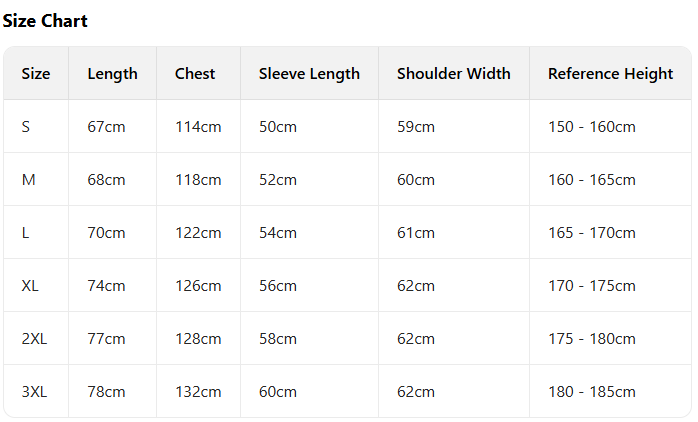Select the XL size row label

(30, 286)
